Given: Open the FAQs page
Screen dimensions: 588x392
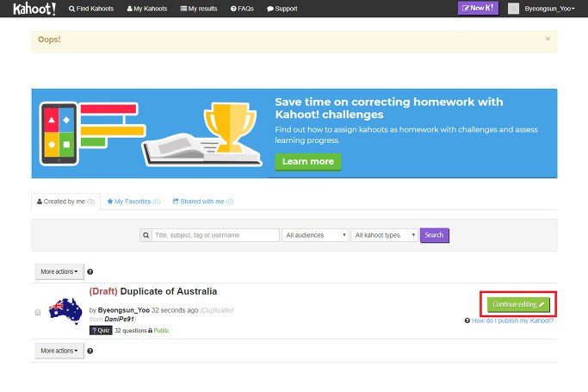Looking at the screenshot, I should coord(242,9).
